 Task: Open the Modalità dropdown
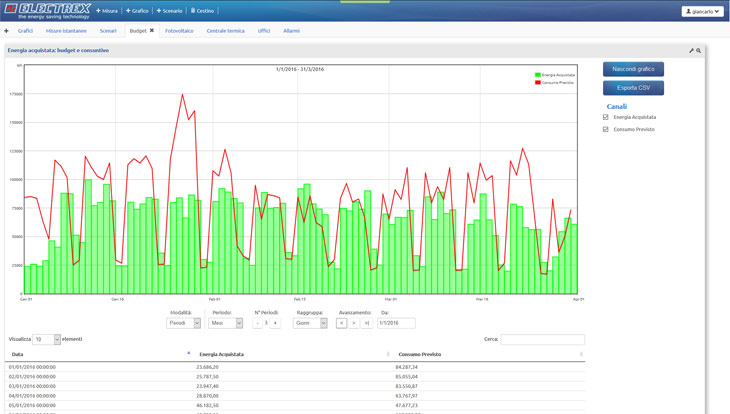coord(183,323)
